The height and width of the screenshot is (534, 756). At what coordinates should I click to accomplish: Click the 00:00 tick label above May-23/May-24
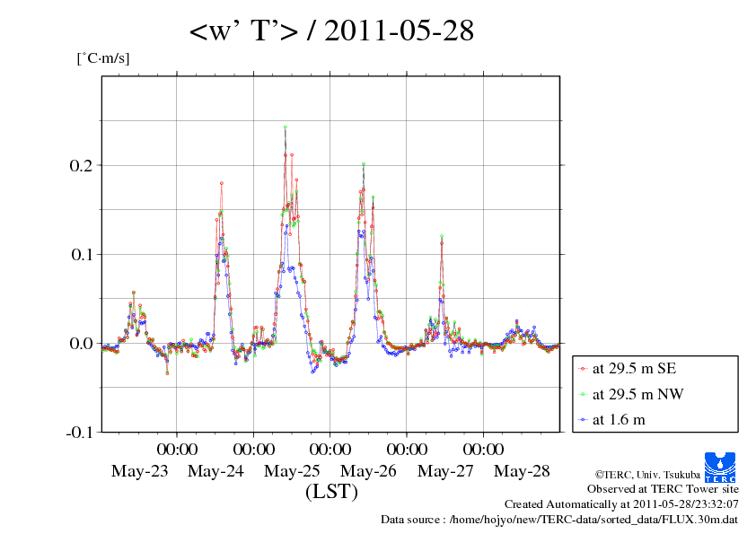(x=177, y=449)
